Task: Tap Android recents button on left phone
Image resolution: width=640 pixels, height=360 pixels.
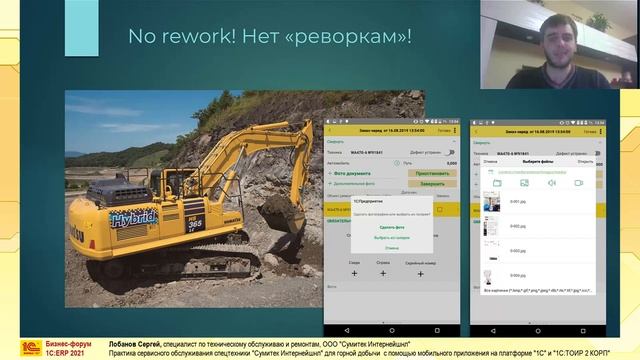Action: pyautogui.click(x=437, y=330)
